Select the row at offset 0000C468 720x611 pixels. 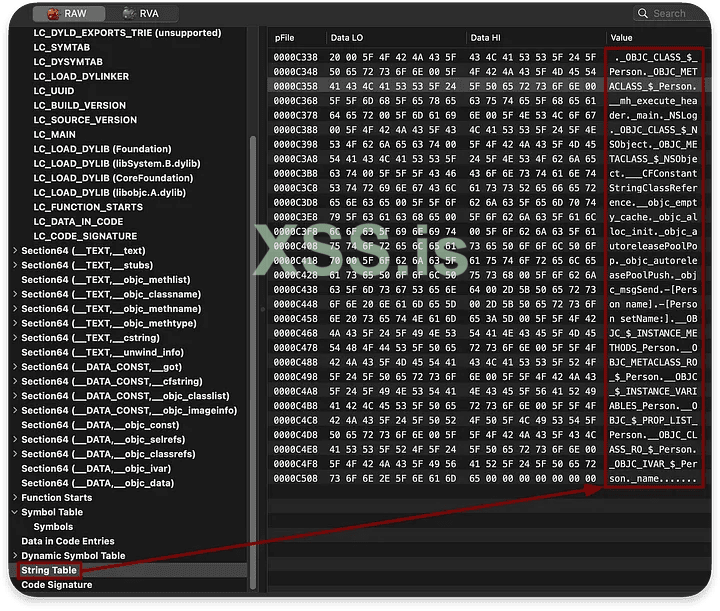489,333
